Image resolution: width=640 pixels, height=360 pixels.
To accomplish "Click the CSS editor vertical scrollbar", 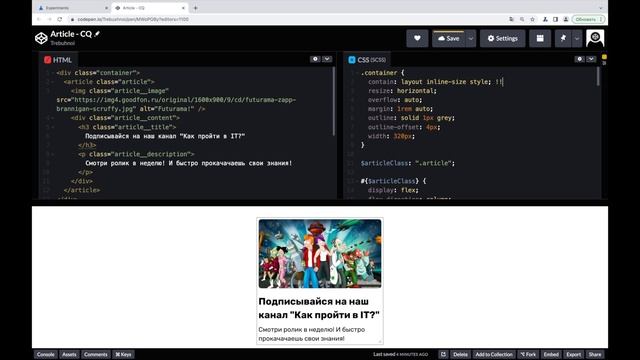I will pos(598,76).
